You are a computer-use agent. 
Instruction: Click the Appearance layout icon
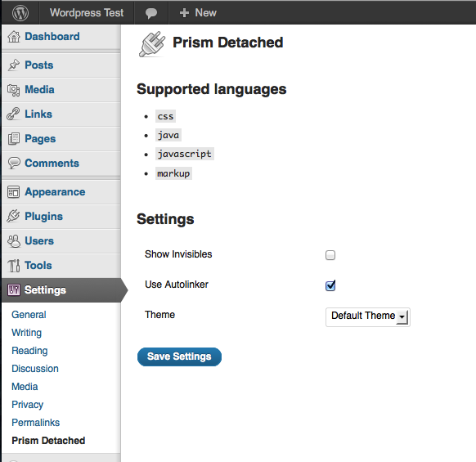tap(14, 192)
